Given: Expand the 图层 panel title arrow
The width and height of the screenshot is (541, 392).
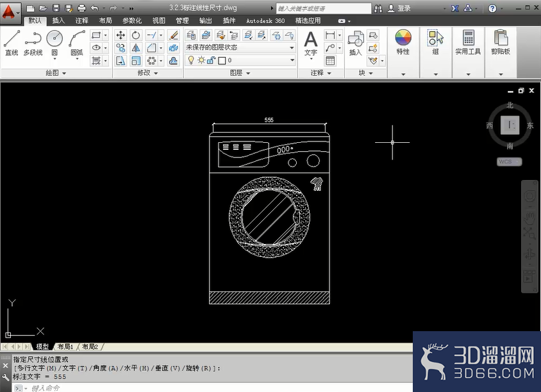Looking at the screenshot, I should pos(248,73).
